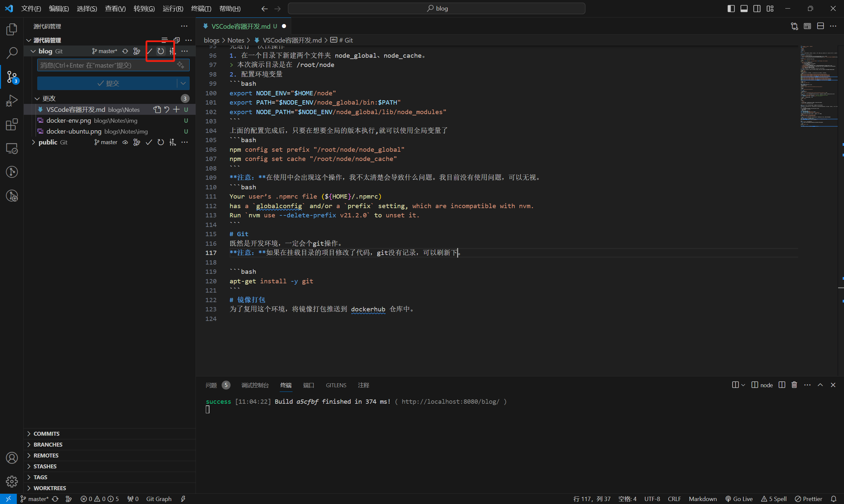Switch to the GITLENS panel tab
This screenshot has width=844, height=504.
point(336,385)
